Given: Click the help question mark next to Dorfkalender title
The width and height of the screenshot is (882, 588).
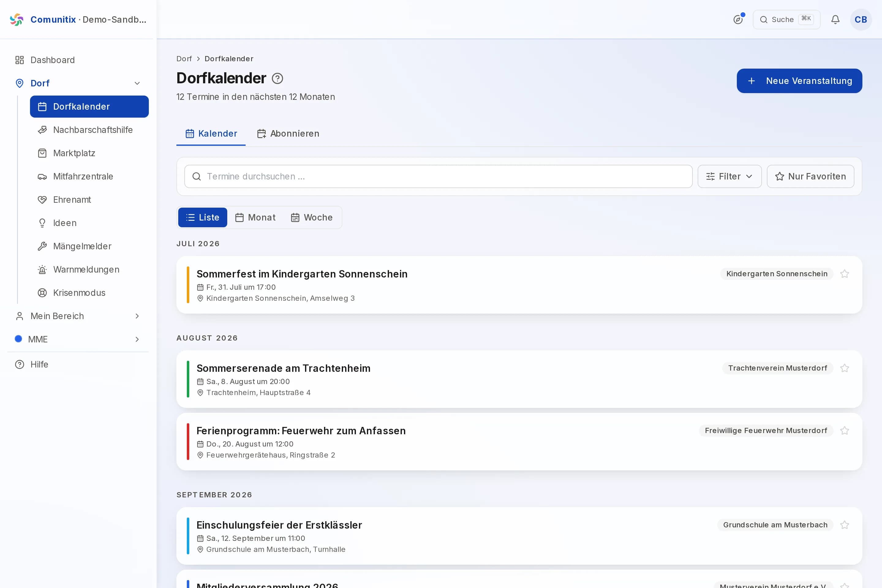Looking at the screenshot, I should tap(277, 78).
